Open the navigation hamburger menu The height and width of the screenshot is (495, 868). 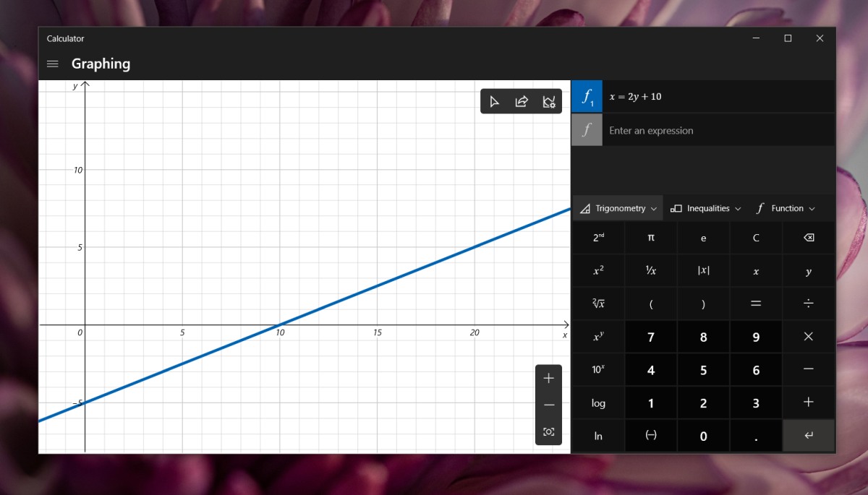click(x=52, y=64)
